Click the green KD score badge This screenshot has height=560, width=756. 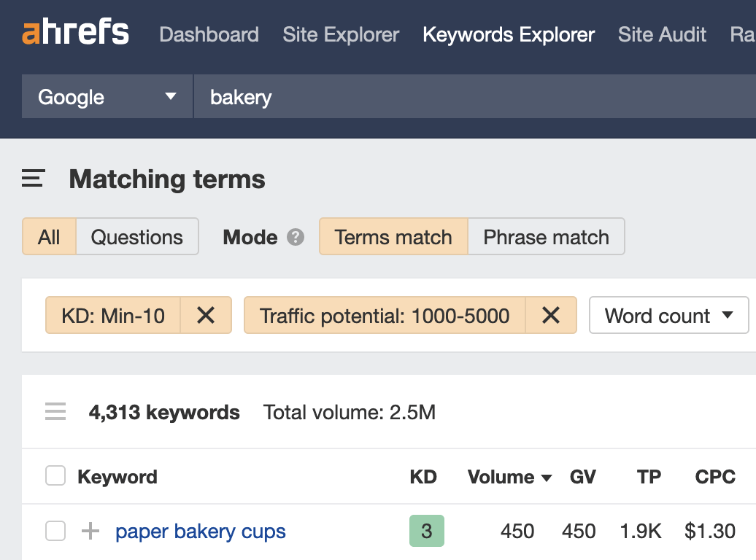(426, 532)
